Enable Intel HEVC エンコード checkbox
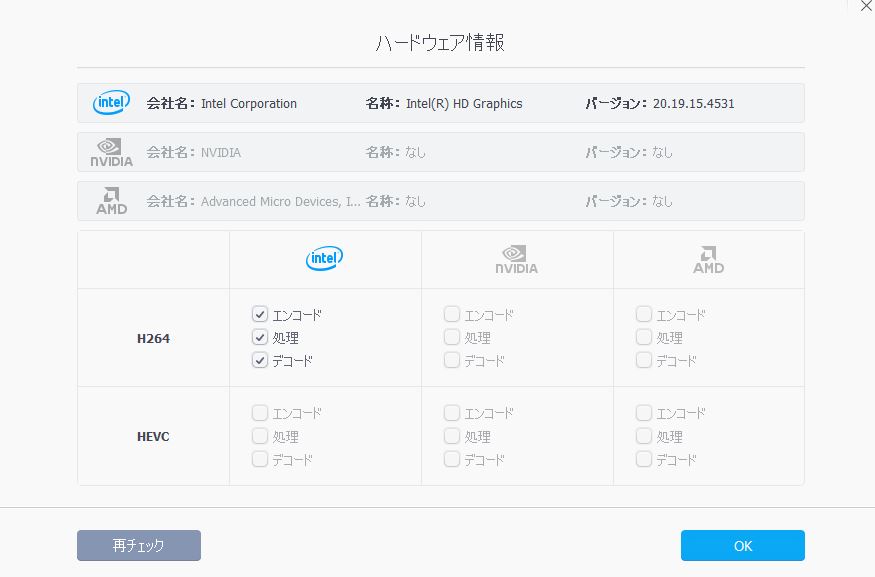This screenshot has width=875, height=577. point(260,413)
